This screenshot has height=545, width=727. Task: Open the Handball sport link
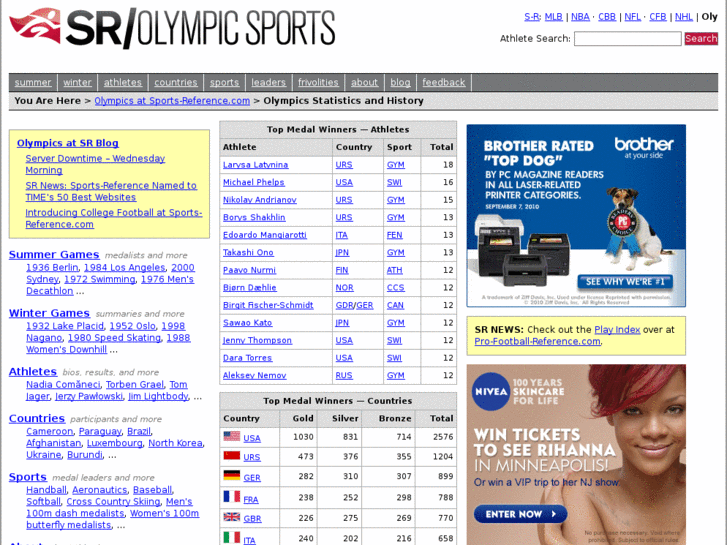[x=46, y=490]
